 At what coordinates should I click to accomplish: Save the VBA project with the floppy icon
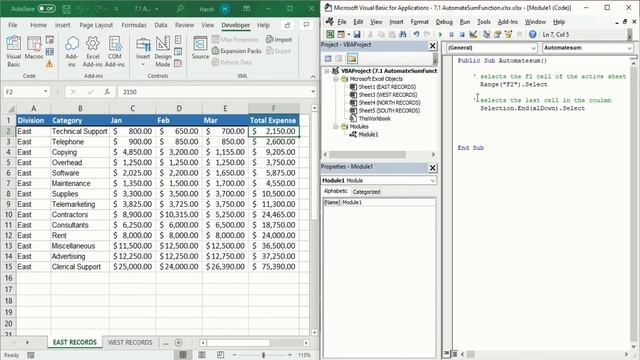pyautogui.click(x=357, y=35)
